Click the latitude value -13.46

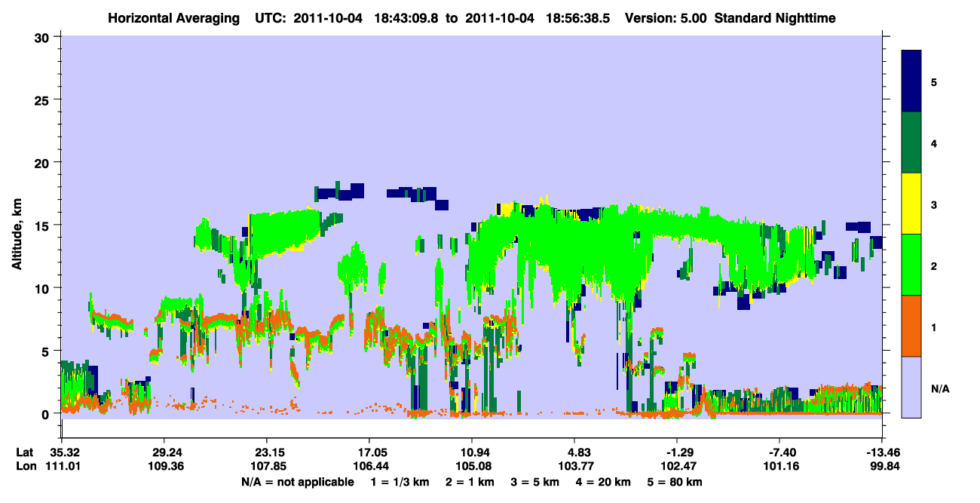coord(881,452)
